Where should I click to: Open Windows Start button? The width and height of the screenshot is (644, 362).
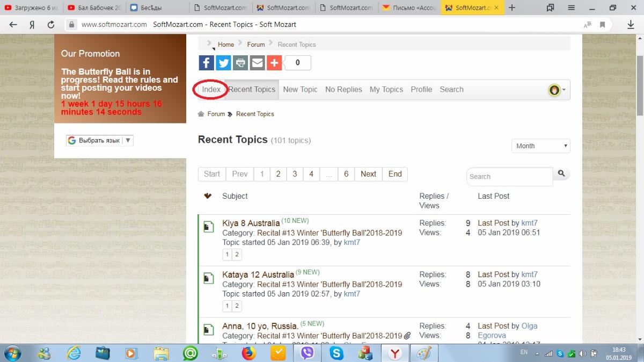[12, 353]
